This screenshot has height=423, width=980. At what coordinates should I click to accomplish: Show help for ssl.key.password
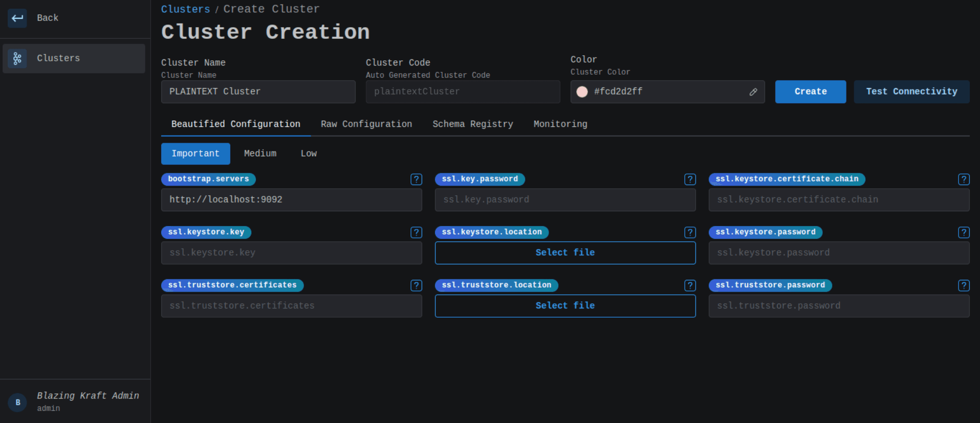[x=690, y=179]
